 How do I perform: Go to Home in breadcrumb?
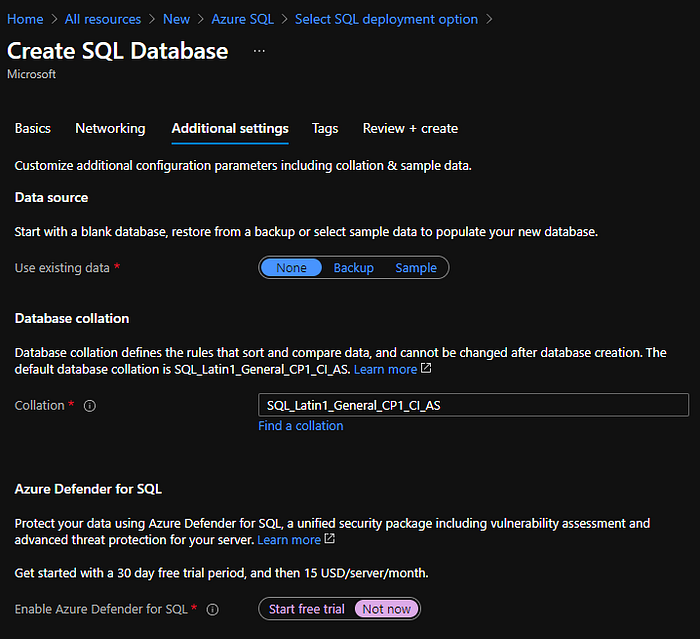click(x=25, y=19)
